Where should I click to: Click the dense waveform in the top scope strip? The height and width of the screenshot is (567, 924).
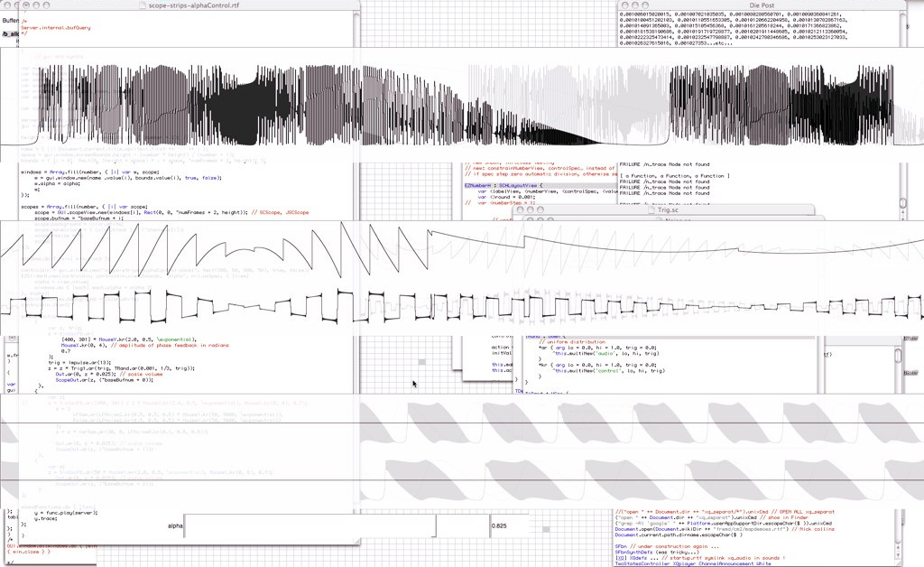tap(462, 105)
